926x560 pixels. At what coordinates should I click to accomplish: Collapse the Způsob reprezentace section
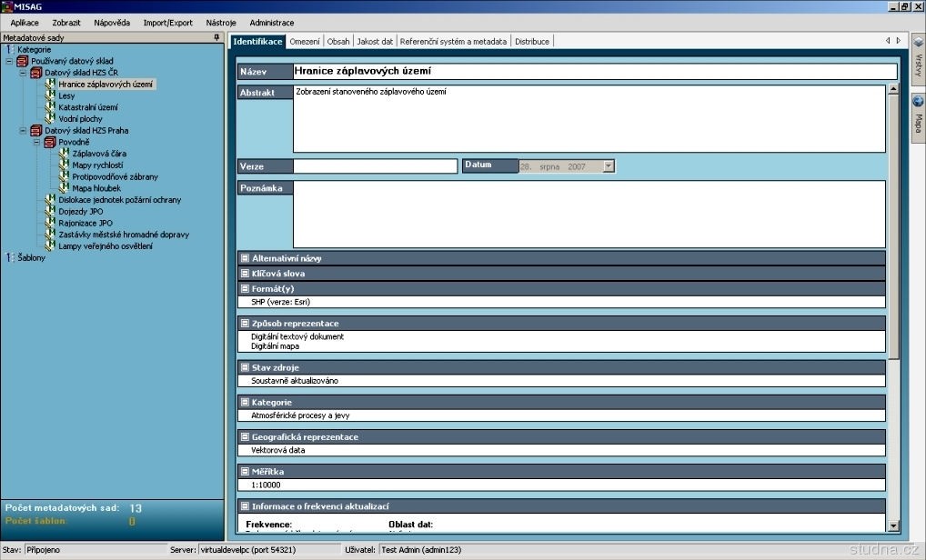[245, 324]
